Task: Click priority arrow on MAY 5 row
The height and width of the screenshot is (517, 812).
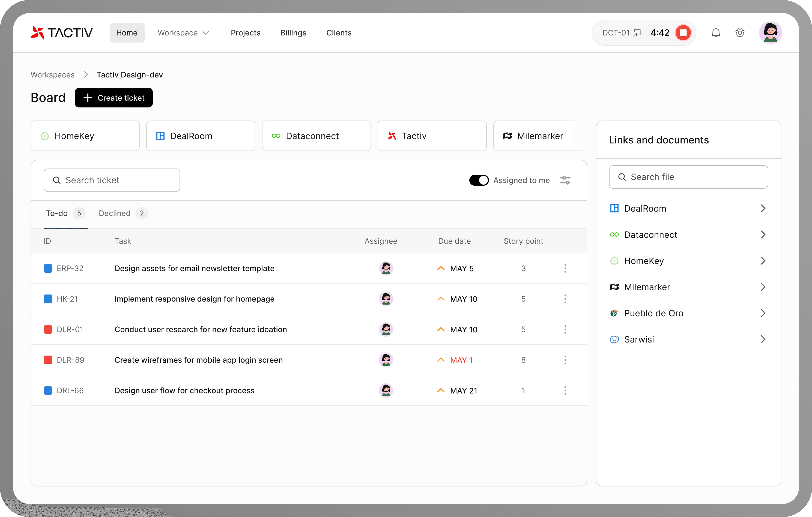Action: click(441, 268)
